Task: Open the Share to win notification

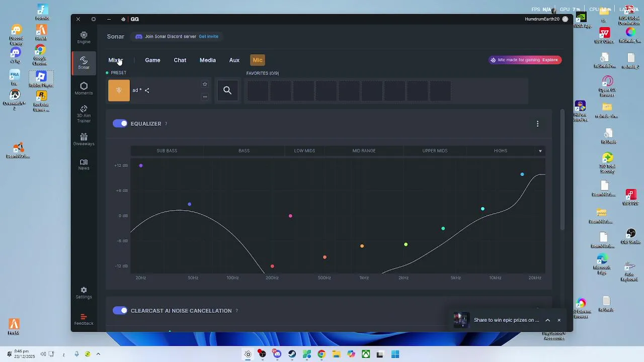Action: tap(506, 320)
